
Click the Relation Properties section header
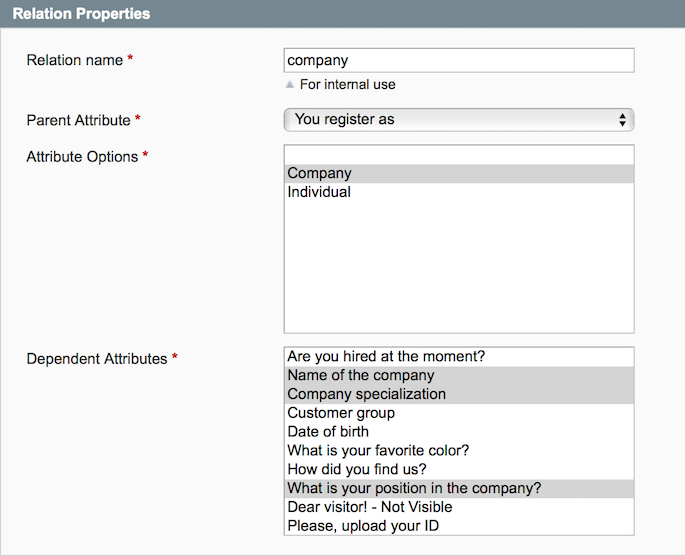point(81,14)
